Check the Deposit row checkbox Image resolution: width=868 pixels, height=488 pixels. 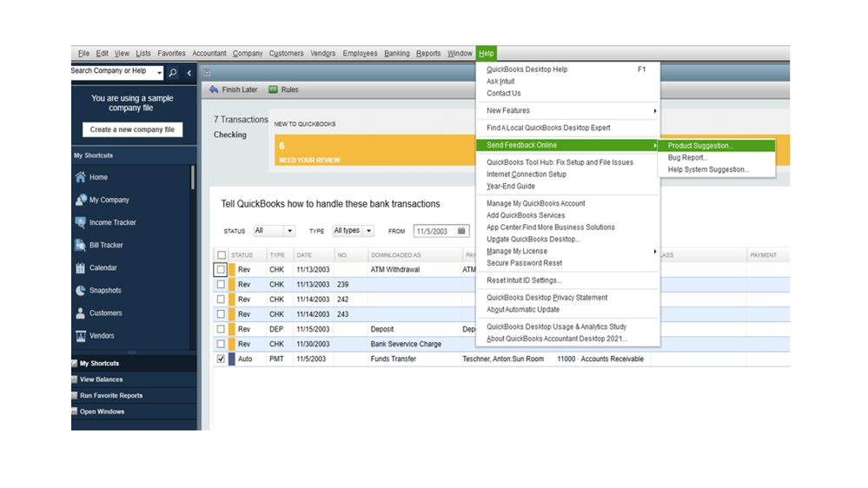click(221, 329)
